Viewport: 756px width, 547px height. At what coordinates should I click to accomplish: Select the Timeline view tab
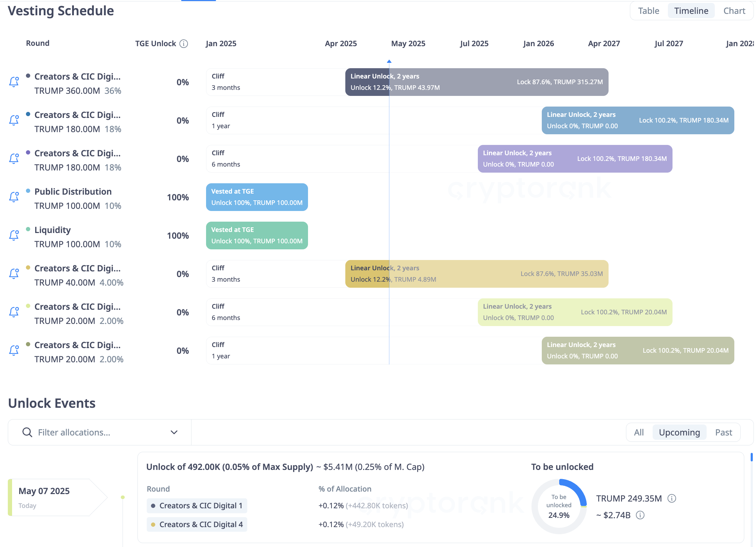[691, 11]
